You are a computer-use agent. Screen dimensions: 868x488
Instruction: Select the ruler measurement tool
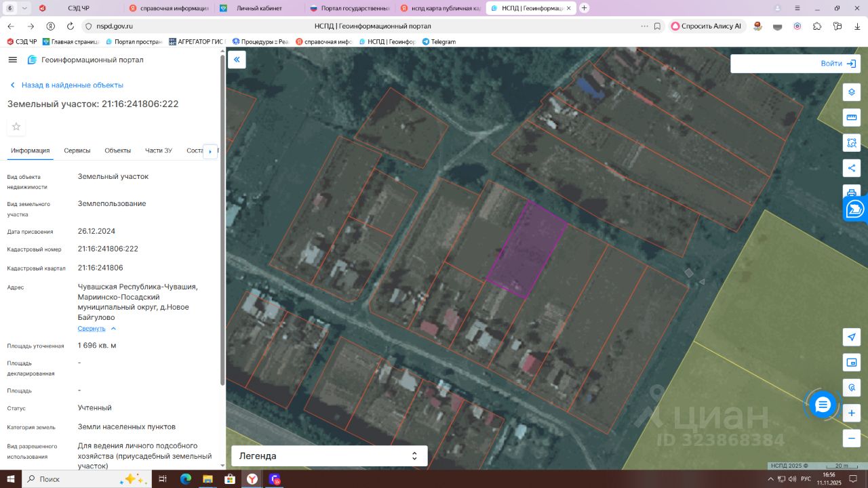pyautogui.click(x=852, y=118)
